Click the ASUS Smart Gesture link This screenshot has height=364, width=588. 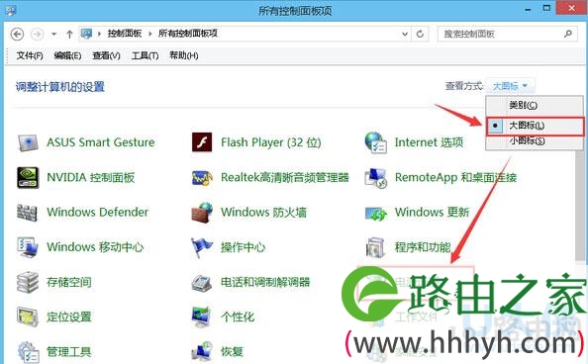tap(101, 142)
